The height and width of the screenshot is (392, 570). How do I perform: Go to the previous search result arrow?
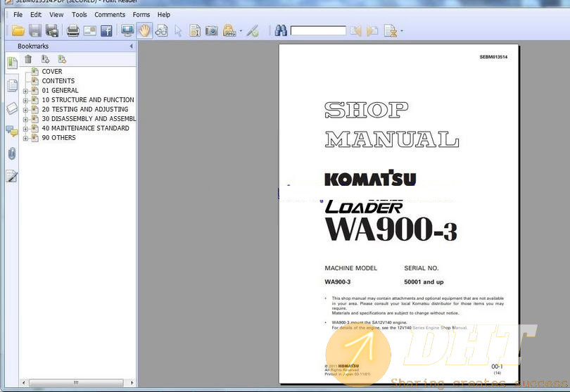[x=355, y=31]
